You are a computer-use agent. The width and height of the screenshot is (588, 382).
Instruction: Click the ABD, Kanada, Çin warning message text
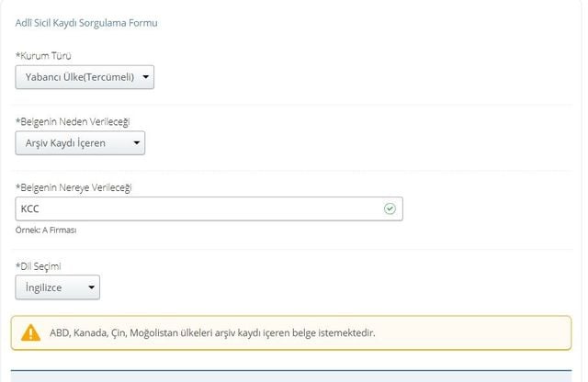212,333
